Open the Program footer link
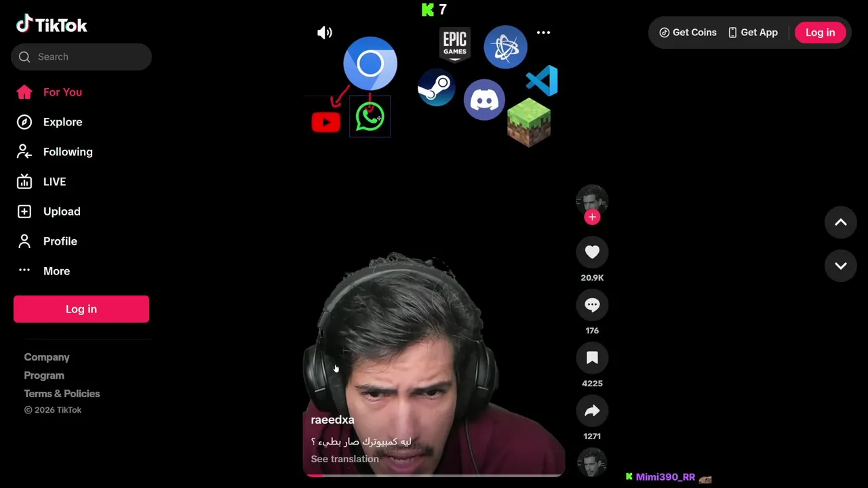 point(44,375)
